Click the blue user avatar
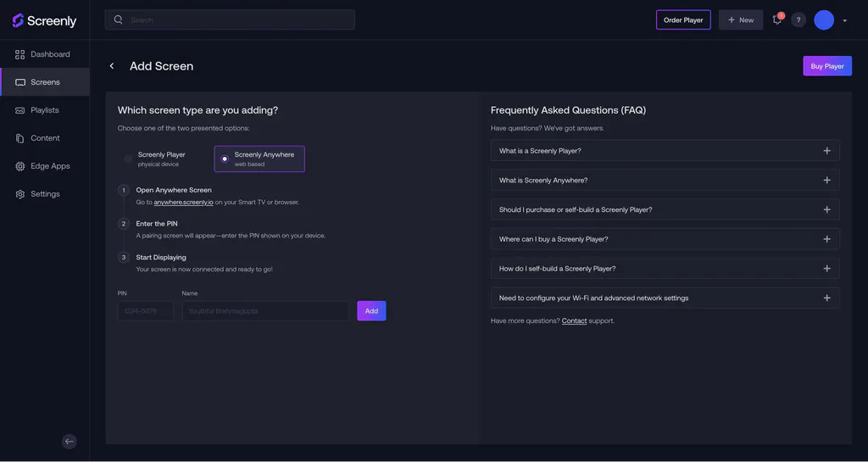This screenshot has height=462, width=868. coord(824,19)
